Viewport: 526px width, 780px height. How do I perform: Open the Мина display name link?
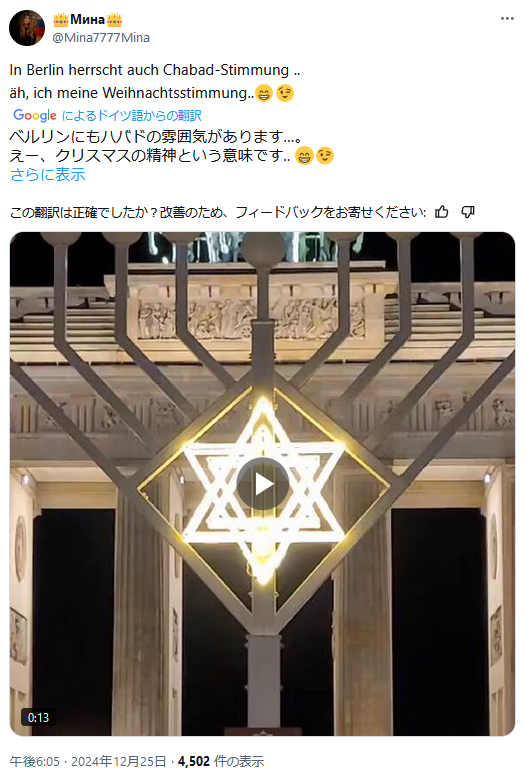coord(88,19)
